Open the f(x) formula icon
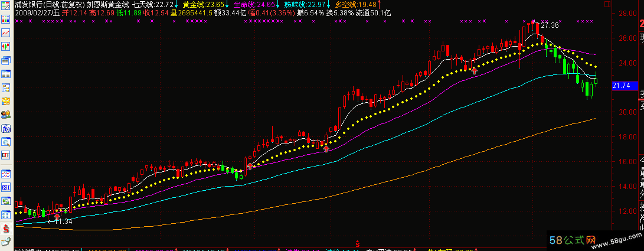The image size is (644, 251). pyautogui.click(x=6, y=128)
